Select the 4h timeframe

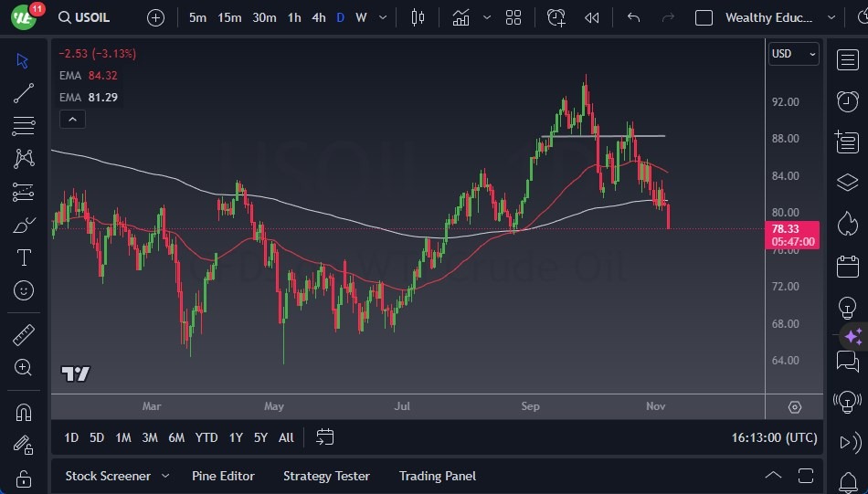point(318,17)
